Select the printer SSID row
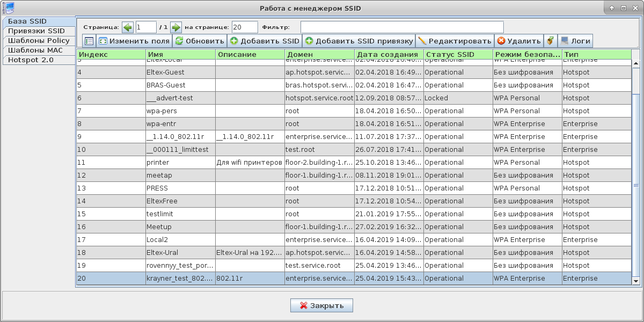Image resolution: width=644 pixels, height=322 pixels. coord(354,163)
